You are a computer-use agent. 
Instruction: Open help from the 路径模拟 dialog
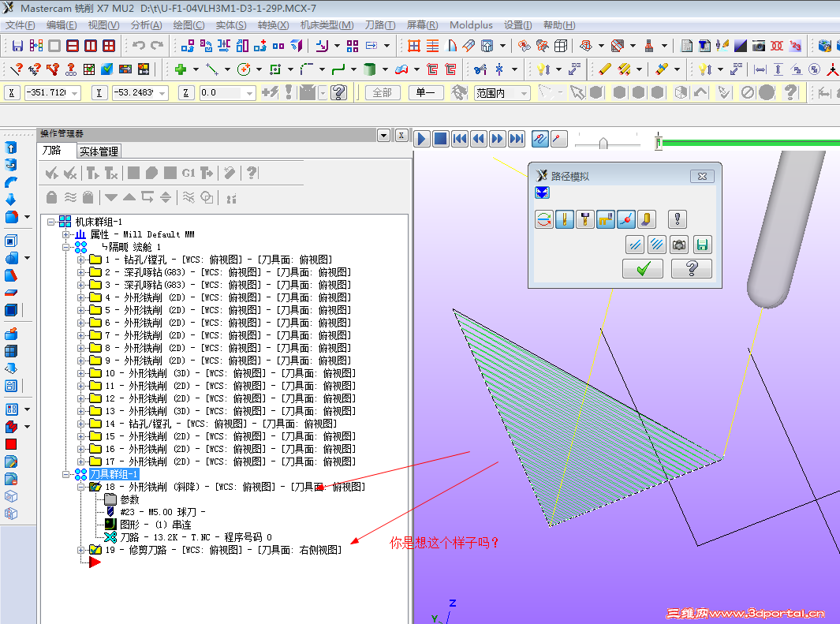(692, 268)
